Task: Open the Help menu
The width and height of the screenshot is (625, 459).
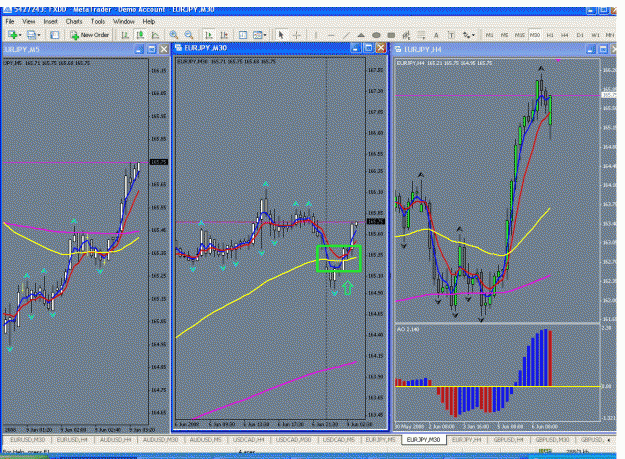Action: [x=149, y=22]
